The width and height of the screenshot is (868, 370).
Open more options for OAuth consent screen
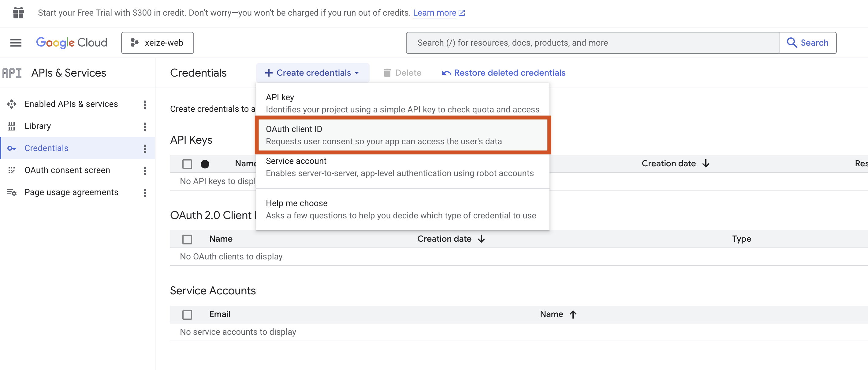click(145, 171)
